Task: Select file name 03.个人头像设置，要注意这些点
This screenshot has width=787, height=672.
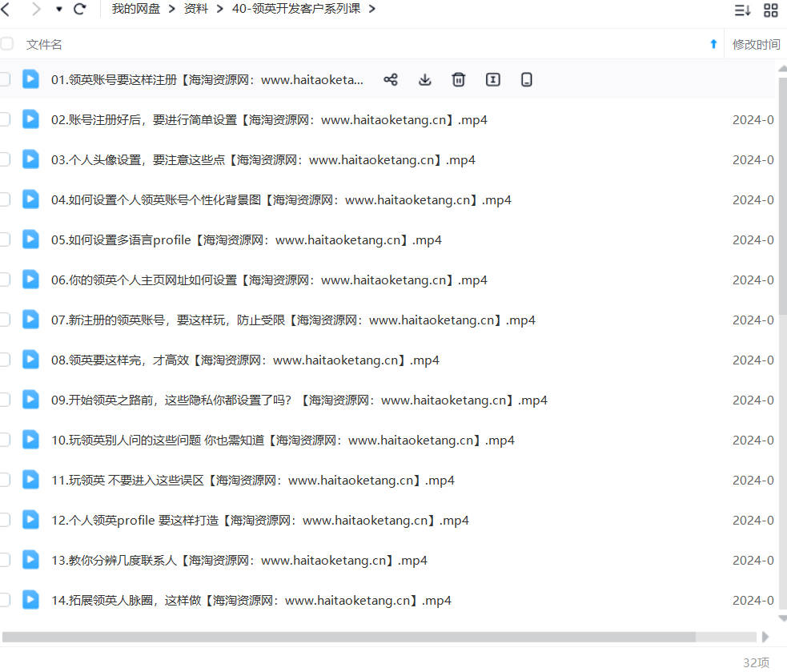Action: pos(263,160)
